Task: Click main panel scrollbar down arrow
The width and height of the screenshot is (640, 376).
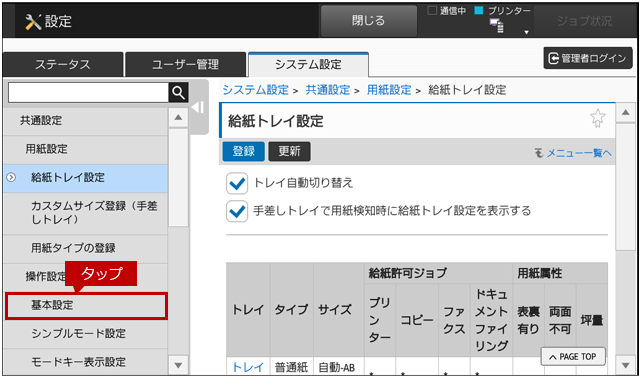Action: [x=625, y=365]
